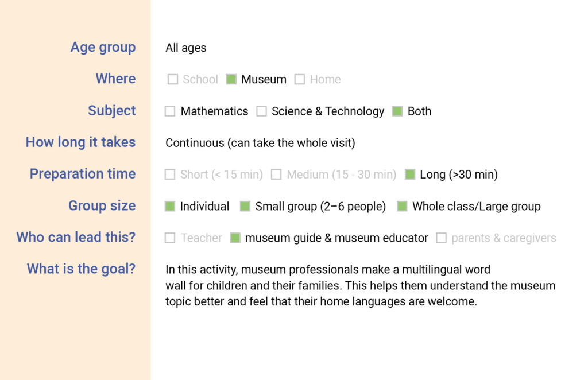Screen dimensions: 588x380
Task: Click the 'Continuous (can take the whole visit)' text
Action: click(x=260, y=143)
